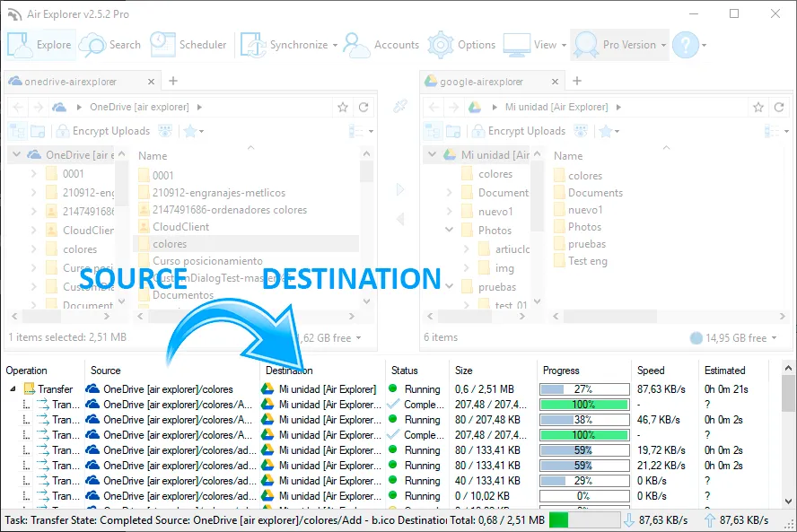Click the Name column header in right pane
Screen dimensions: 797x532
(x=568, y=156)
